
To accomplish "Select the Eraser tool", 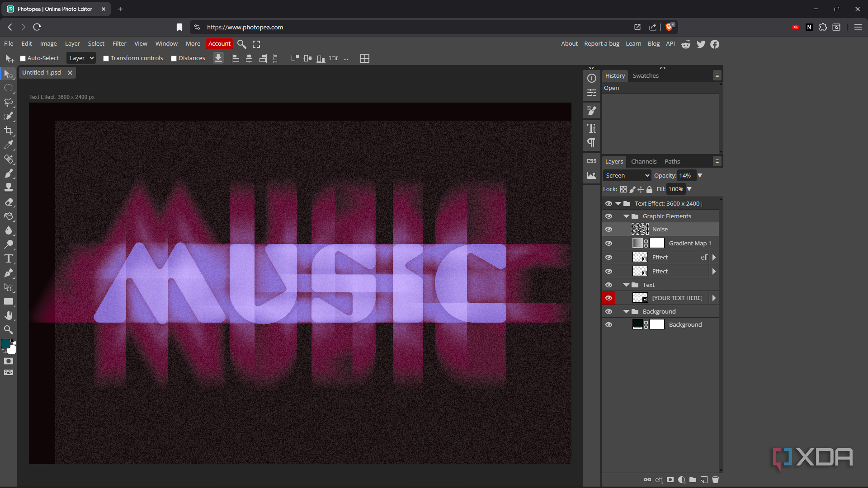I will click(9, 202).
